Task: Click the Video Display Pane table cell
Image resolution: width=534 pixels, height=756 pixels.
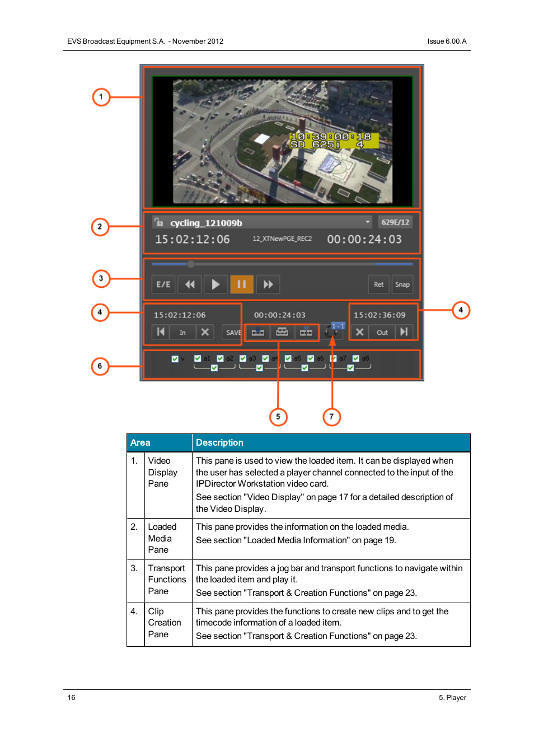Action: tap(168, 485)
